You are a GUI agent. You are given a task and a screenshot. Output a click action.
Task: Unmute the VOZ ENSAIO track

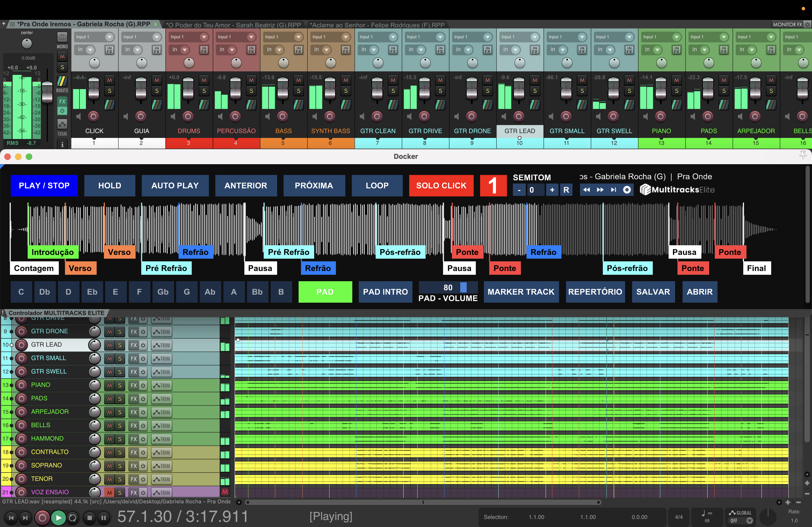109,492
